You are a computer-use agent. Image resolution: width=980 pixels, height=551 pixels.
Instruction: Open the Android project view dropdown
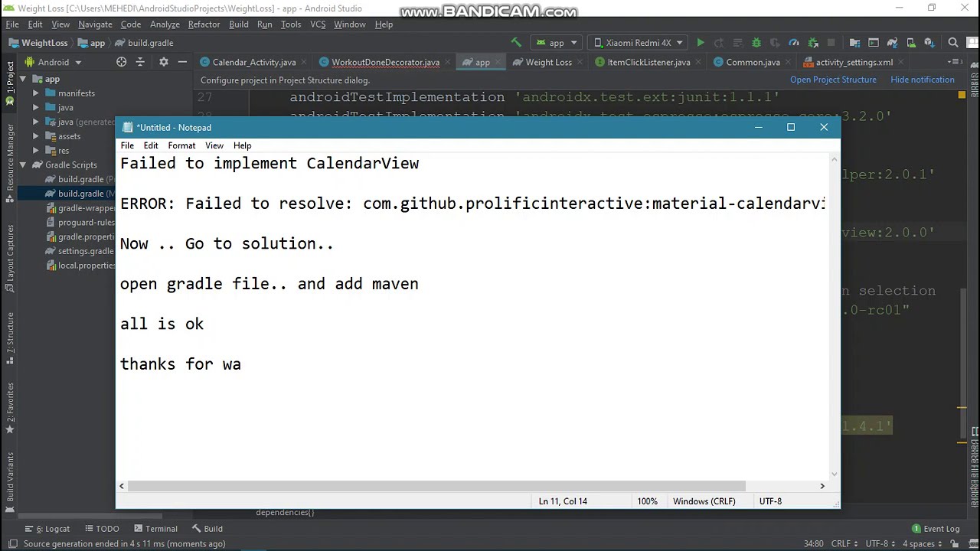click(x=53, y=62)
